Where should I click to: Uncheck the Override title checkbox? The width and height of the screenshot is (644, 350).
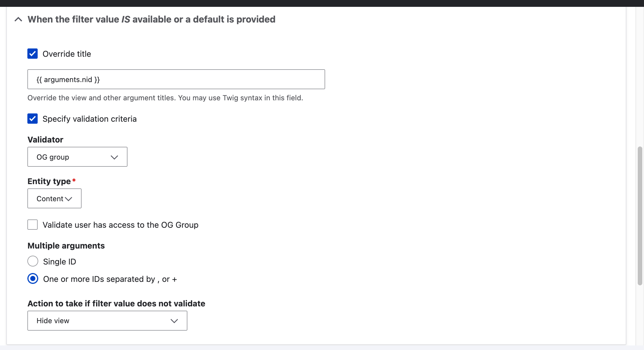[x=33, y=54]
